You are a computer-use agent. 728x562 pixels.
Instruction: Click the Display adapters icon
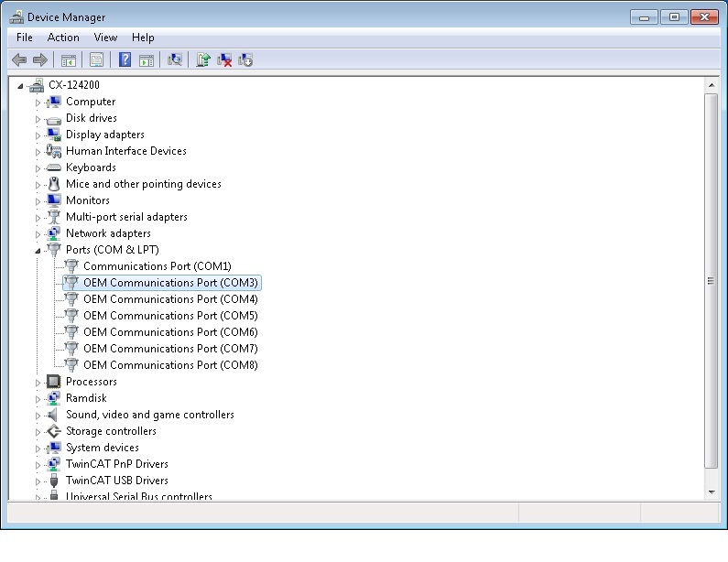54,135
